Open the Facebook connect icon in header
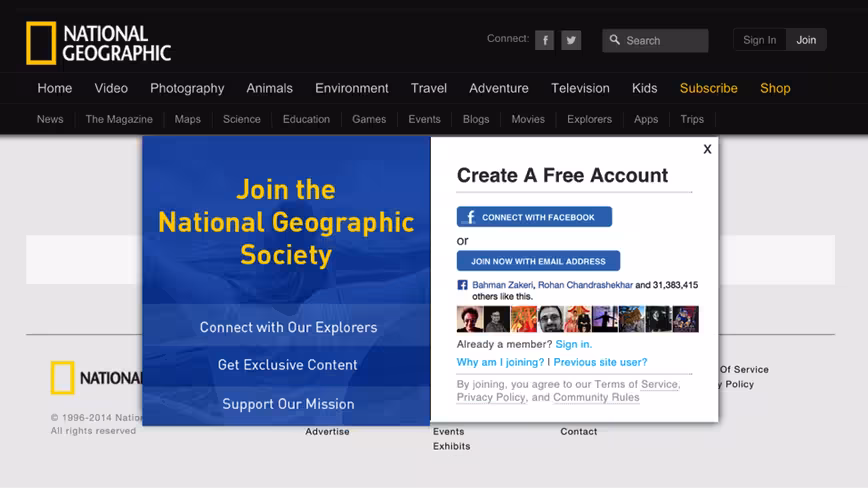This screenshot has height=488, width=868. click(544, 40)
